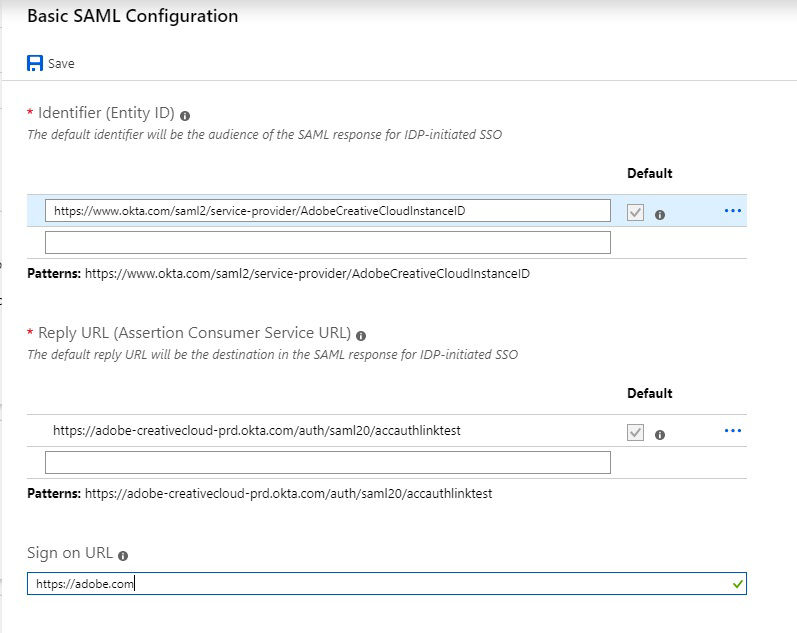Click the italic hint about default identifier audience
The height and width of the screenshot is (633, 797).
point(264,135)
